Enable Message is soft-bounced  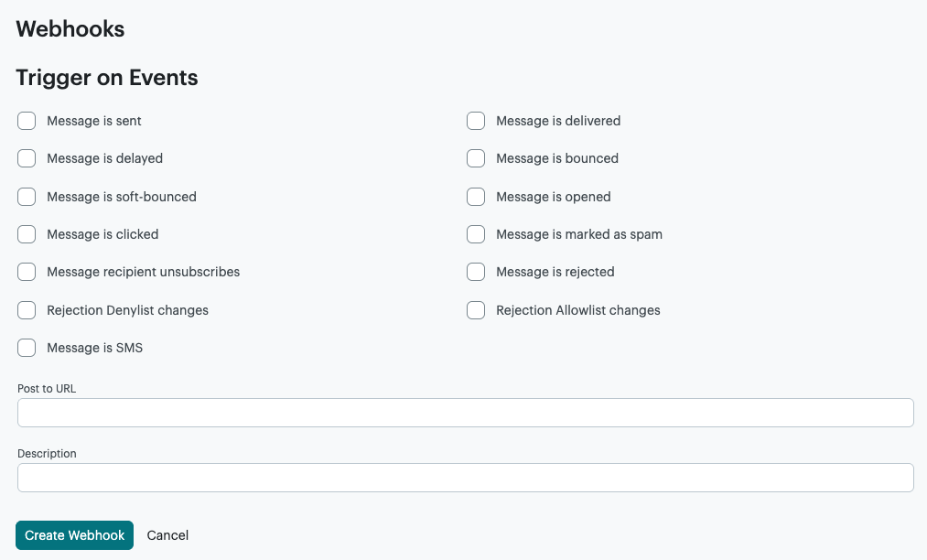point(27,196)
